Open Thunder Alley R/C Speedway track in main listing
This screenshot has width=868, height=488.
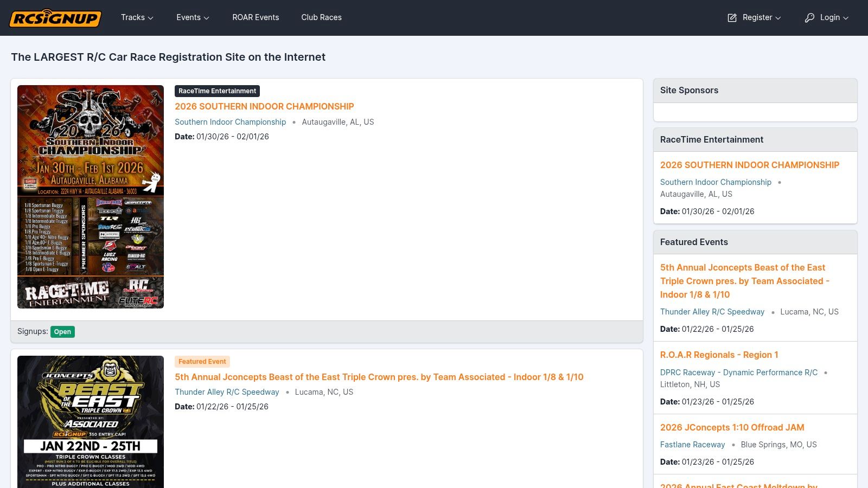pos(227,392)
